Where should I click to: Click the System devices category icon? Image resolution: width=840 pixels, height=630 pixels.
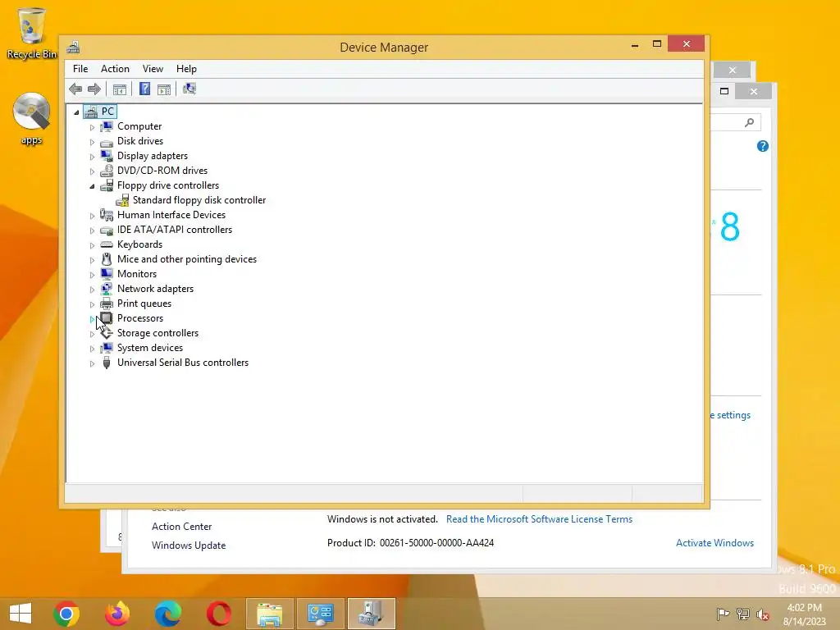pos(107,348)
